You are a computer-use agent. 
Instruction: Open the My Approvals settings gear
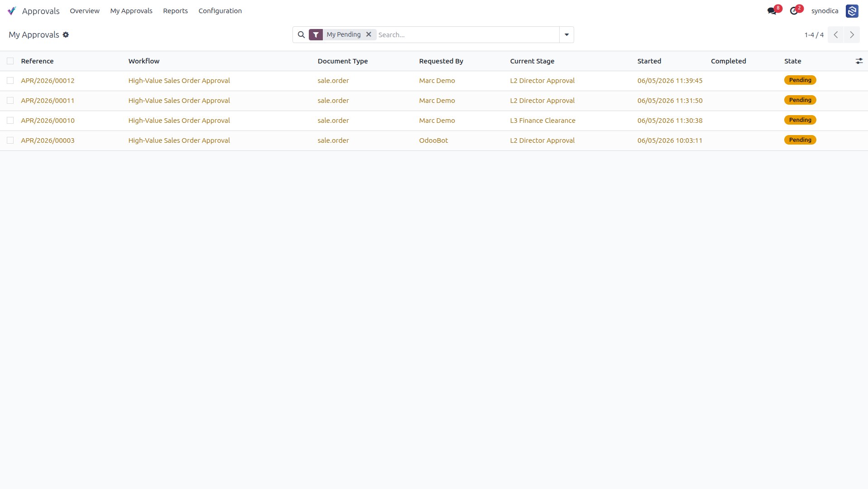pos(66,35)
